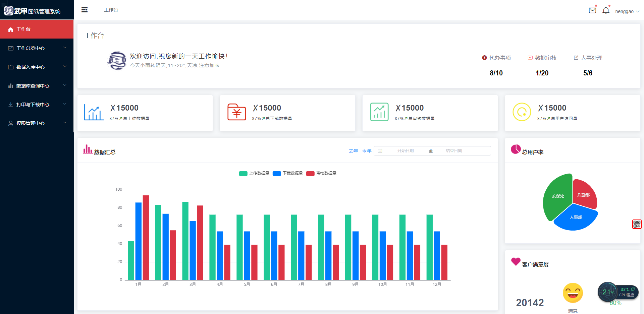Click the total uploads line chart icon
Screen dimensions: 644x314
point(94,112)
